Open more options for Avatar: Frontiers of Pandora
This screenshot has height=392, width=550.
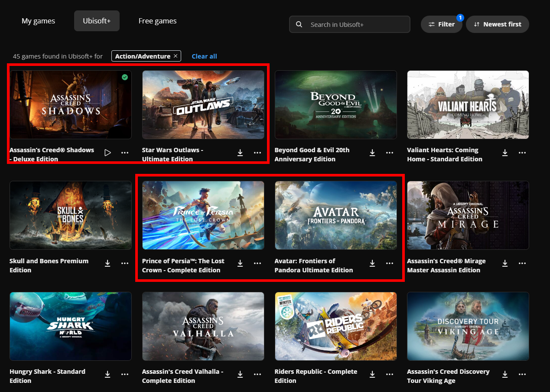tap(390, 263)
